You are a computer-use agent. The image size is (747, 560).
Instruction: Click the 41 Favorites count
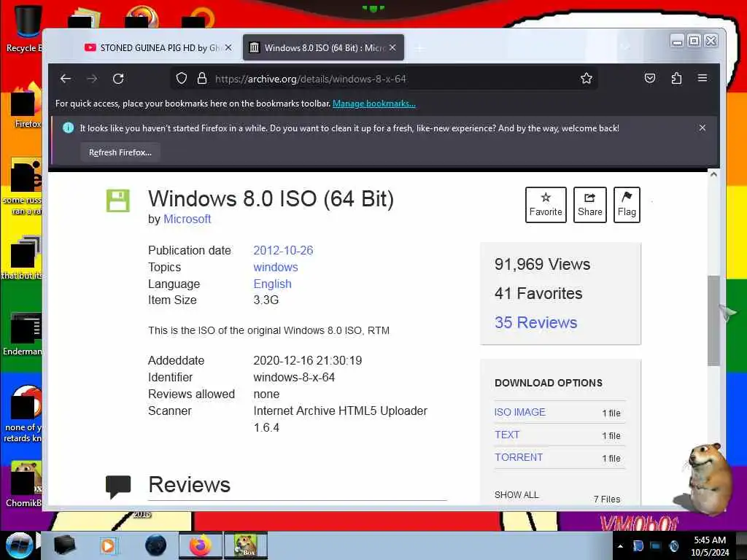click(x=538, y=293)
